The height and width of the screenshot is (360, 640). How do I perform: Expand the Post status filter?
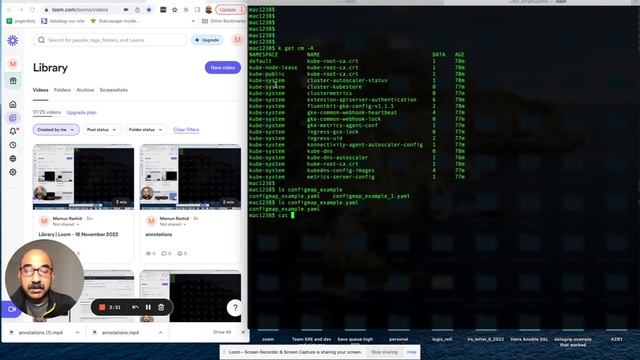(x=102, y=130)
